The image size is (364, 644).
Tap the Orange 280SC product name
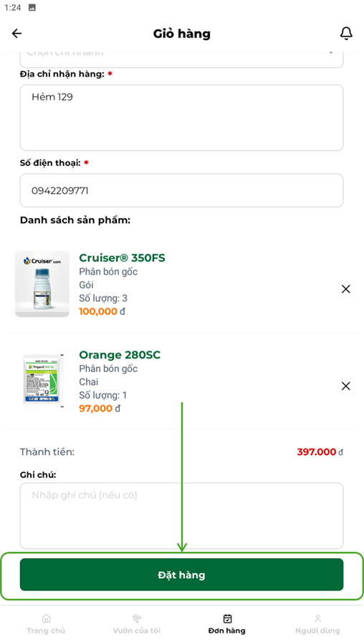(120, 355)
